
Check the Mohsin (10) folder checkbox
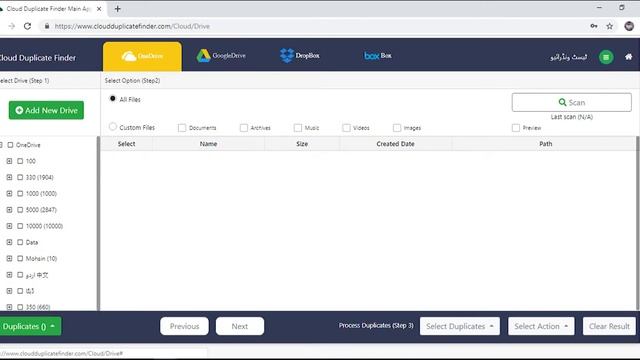(20, 258)
